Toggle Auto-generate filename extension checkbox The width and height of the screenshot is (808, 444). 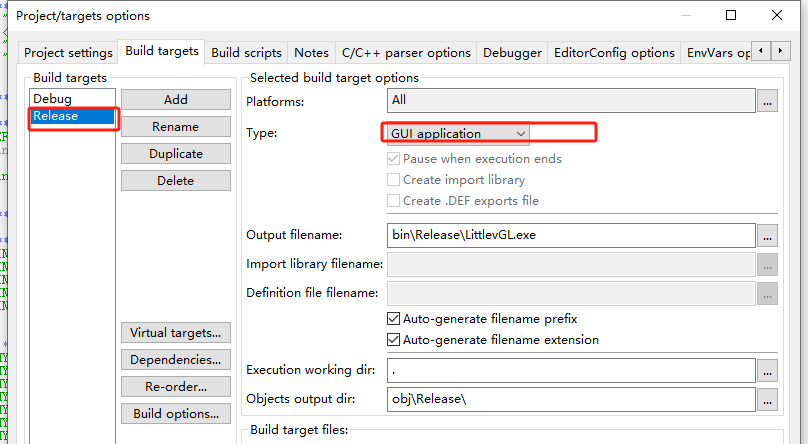coord(393,340)
